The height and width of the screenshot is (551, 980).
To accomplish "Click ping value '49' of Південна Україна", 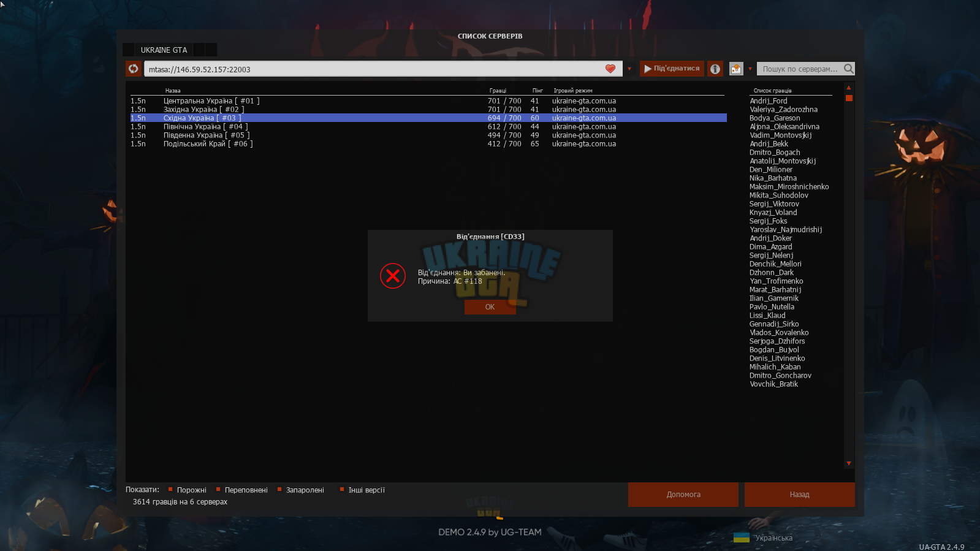I will pos(535,135).
